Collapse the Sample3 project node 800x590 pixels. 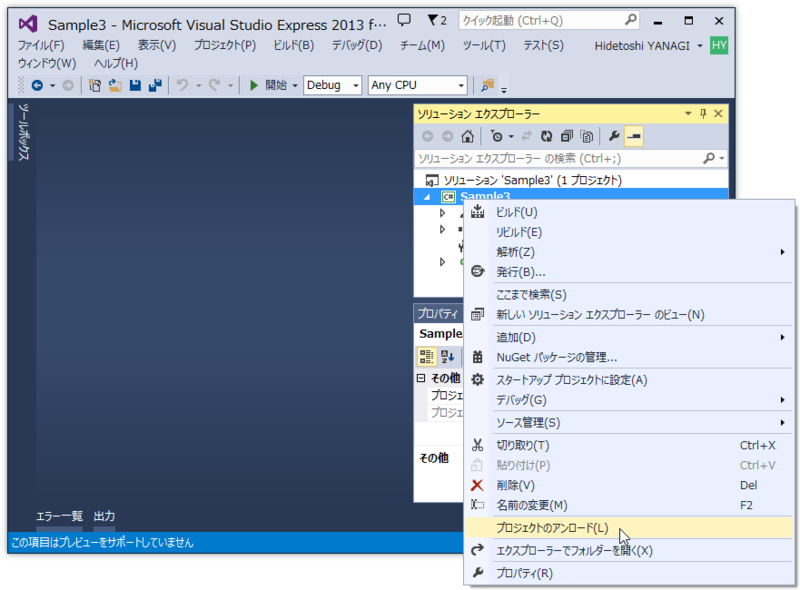(428, 197)
